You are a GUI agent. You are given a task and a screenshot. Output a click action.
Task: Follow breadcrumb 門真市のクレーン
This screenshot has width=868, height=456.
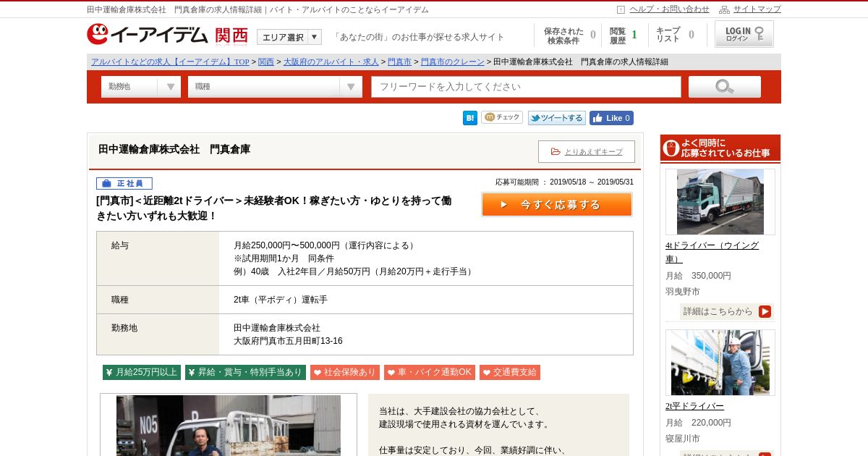pyautogui.click(x=453, y=62)
